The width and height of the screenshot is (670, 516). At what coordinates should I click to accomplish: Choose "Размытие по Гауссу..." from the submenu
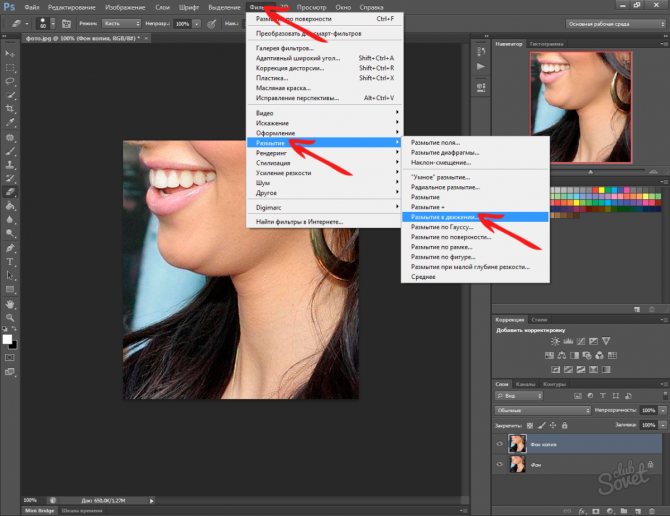[x=441, y=226]
